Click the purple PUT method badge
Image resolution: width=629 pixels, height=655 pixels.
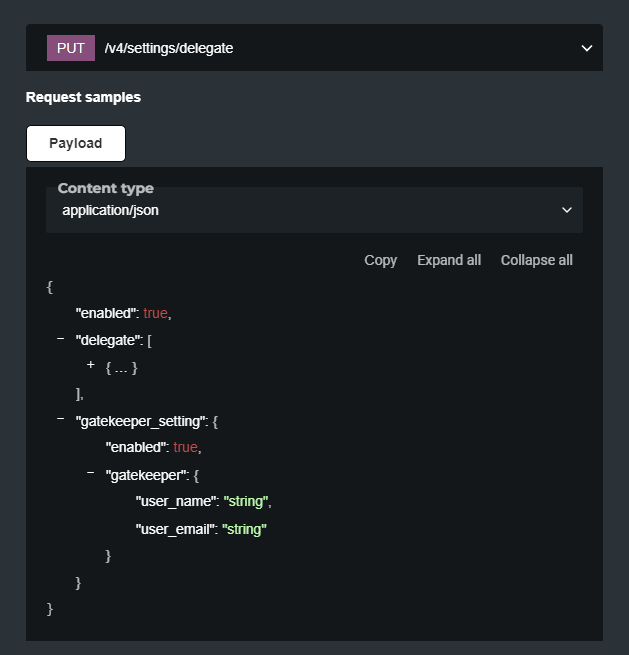[70, 48]
